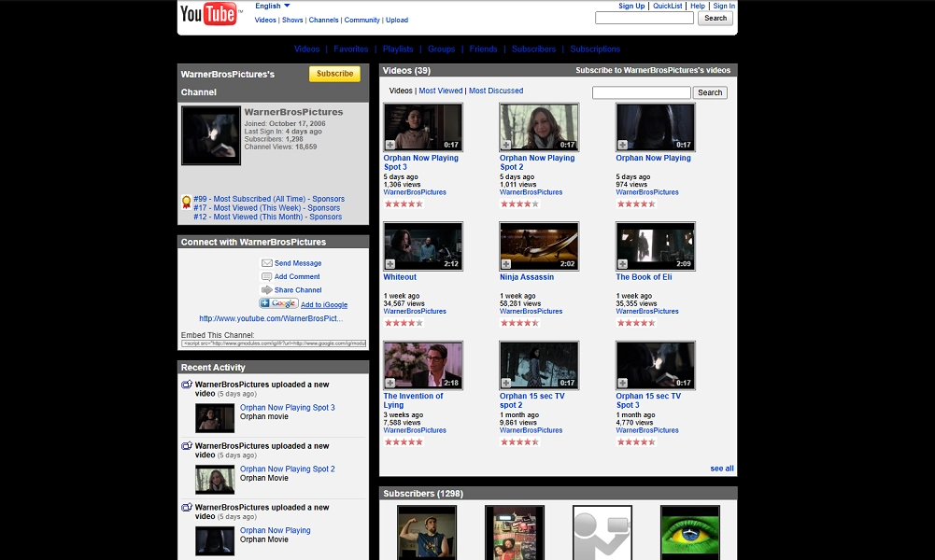
Task: Click camera icon of first Recent Activity entry
Action: (187, 385)
